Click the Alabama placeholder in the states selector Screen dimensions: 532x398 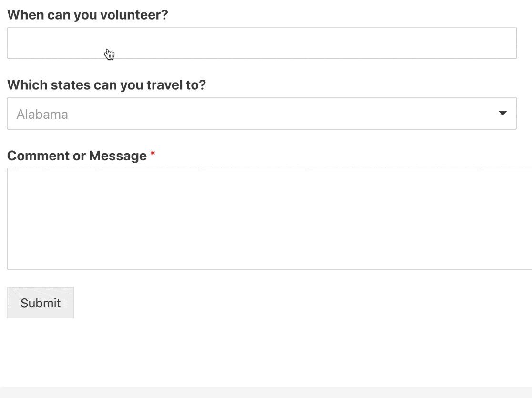coord(42,115)
